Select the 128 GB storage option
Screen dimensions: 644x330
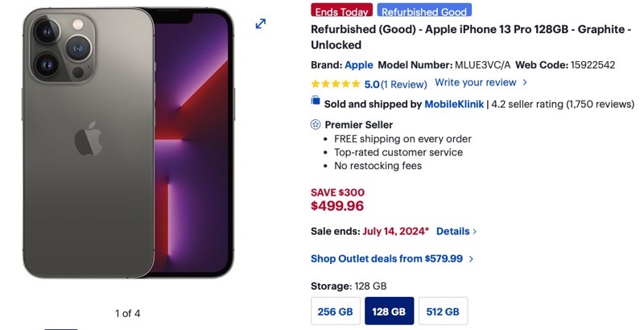tap(389, 311)
